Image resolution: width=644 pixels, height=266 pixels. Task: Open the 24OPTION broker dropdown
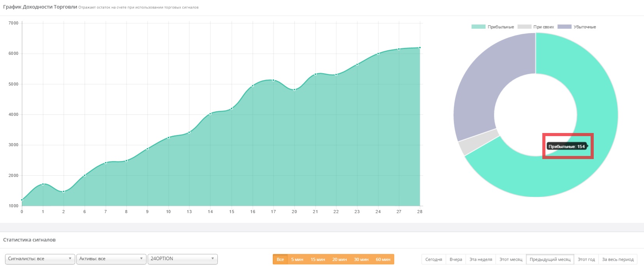click(183, 259)
